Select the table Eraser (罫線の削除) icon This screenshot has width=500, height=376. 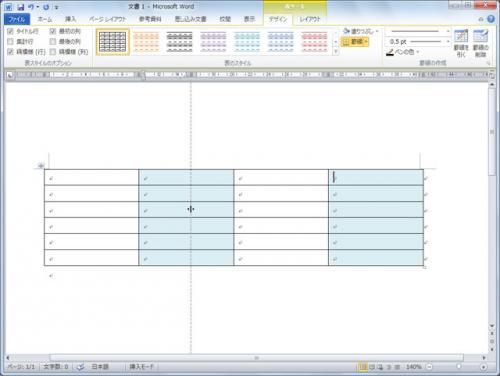pyautogui.click(x=481, y=43)
